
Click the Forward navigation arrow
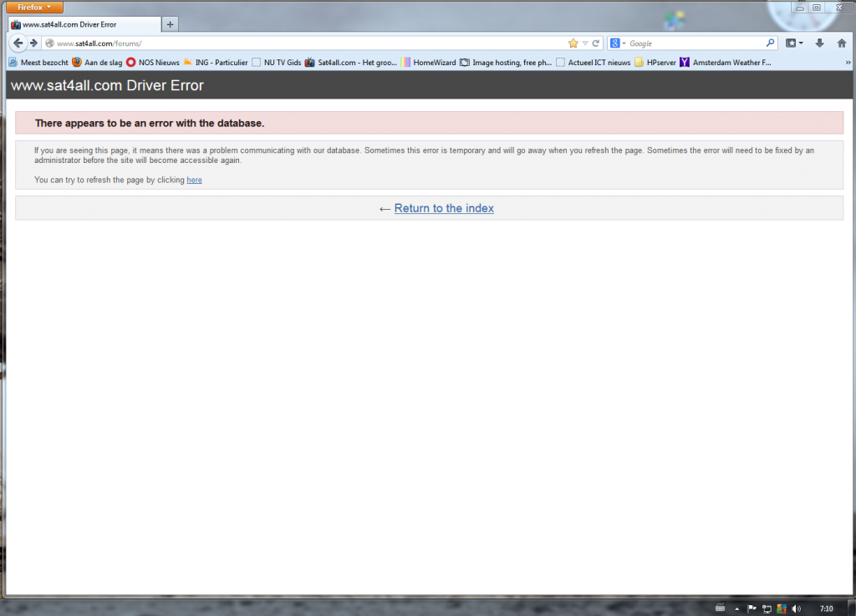[34, 43]
